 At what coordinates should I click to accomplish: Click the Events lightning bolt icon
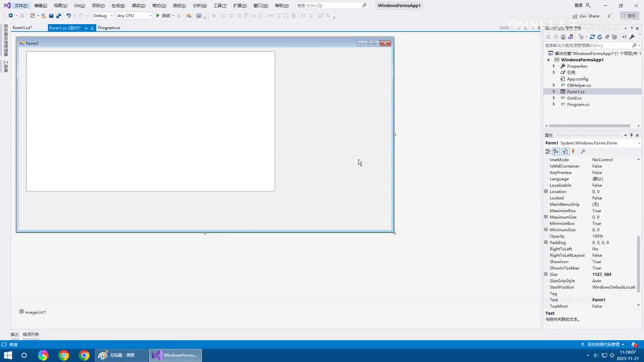click(573, 151)
